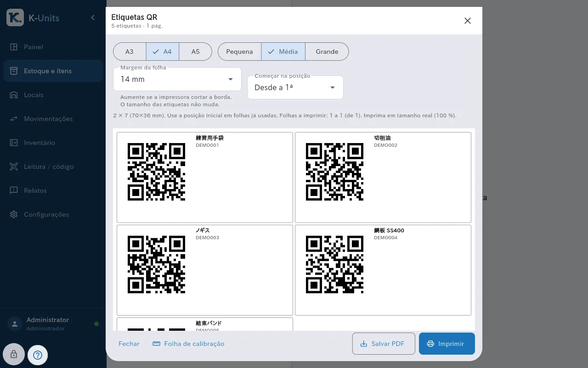Click the Relatos report icon
588x368 pixels.
pos(14,190)
